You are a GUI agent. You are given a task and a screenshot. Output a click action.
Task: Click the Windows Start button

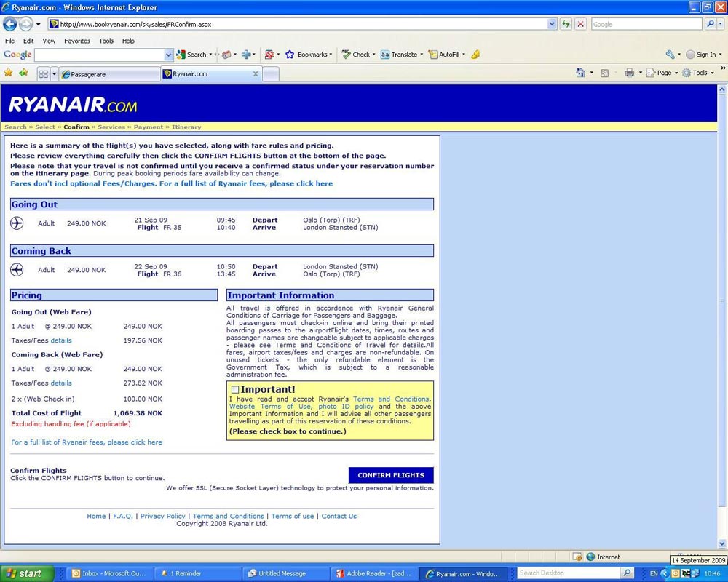27,574
